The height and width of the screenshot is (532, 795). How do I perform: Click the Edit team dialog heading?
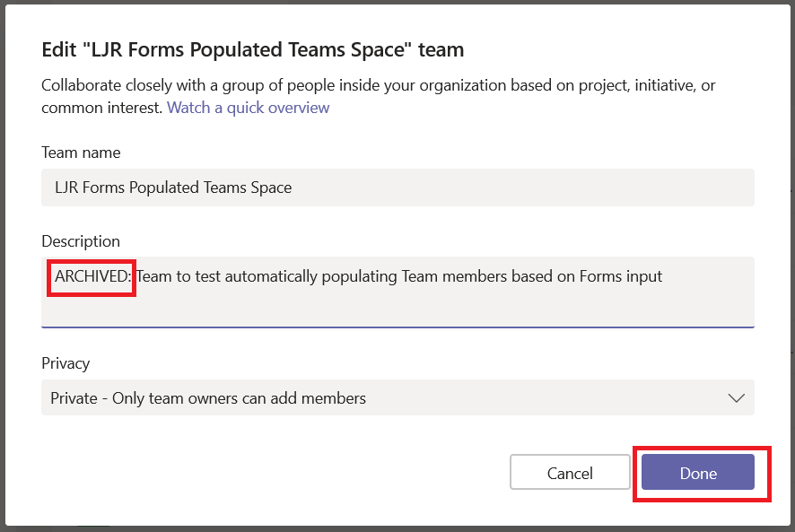point(252,49)
